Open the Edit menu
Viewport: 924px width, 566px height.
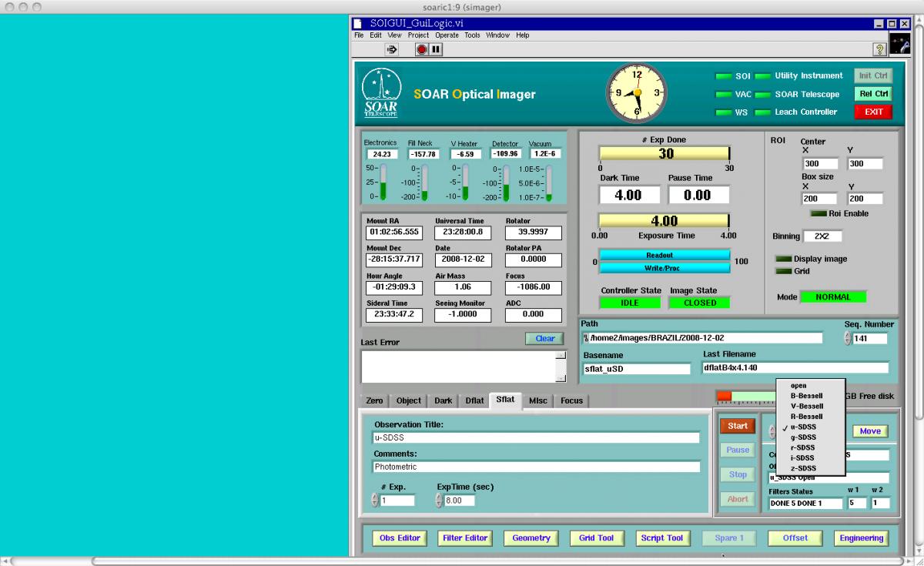point(376,35)
